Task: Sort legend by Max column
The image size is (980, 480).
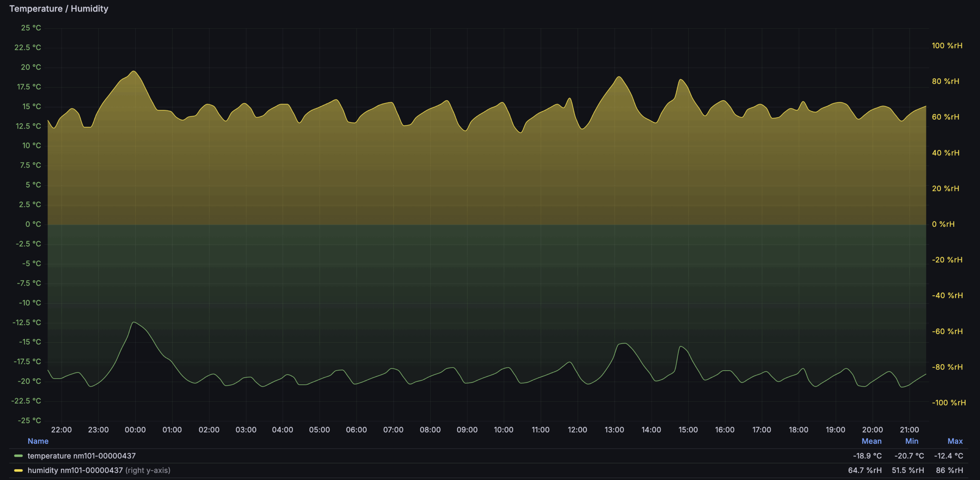Action: (x=955, y=441)
